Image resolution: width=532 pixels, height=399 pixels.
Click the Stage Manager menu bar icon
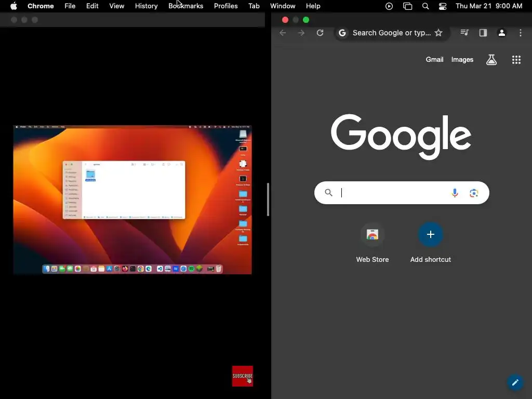[407, 6]
